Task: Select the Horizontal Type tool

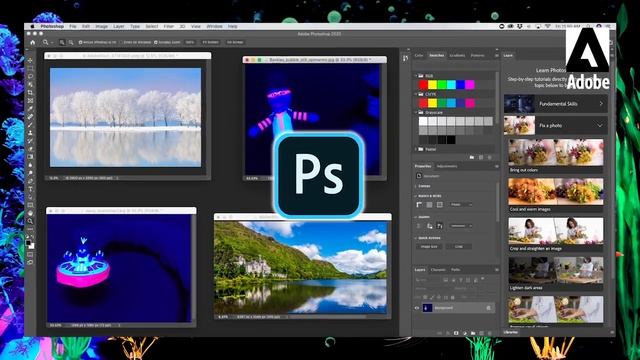Action: tap(30, 189)
